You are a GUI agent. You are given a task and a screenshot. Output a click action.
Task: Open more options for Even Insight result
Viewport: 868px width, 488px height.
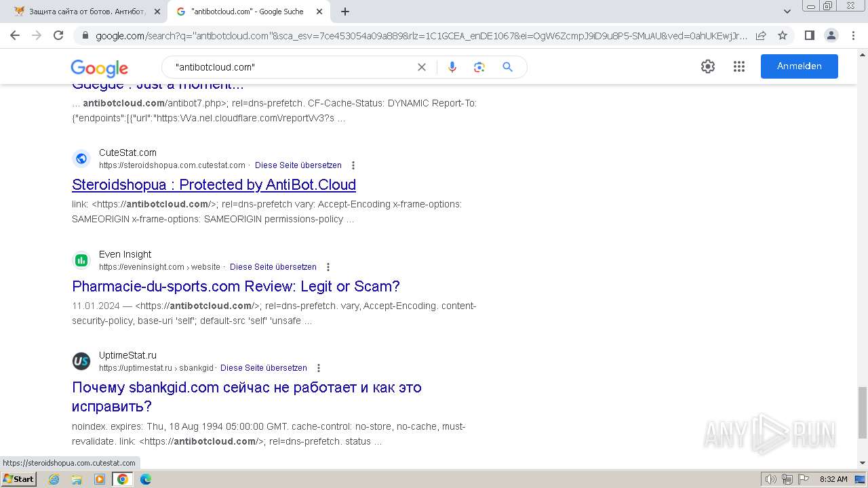328,267
